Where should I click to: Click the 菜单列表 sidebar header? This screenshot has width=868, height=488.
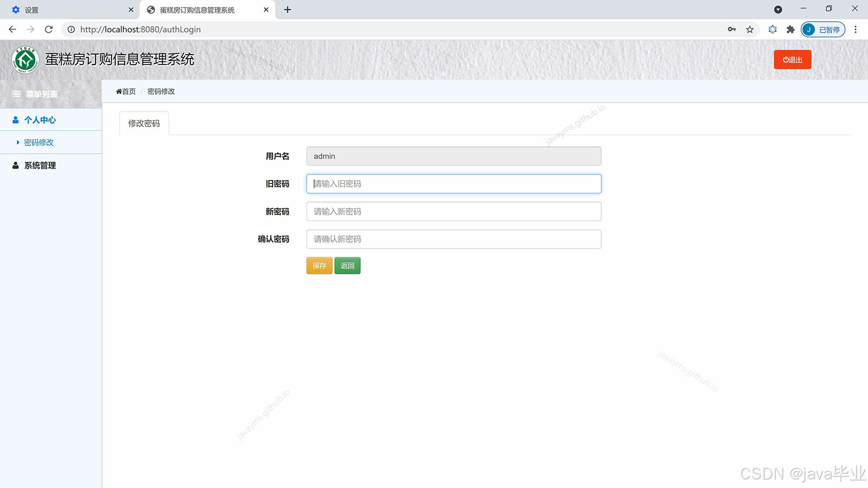[x=51, y=94]
